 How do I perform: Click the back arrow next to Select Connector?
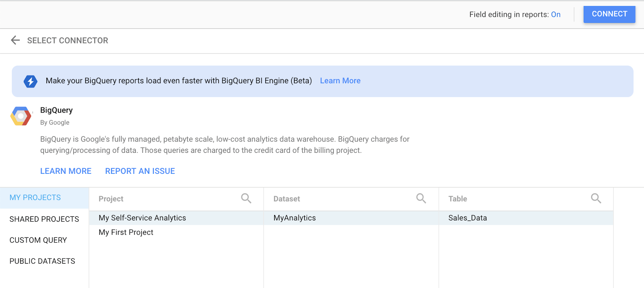click(15, 40)
